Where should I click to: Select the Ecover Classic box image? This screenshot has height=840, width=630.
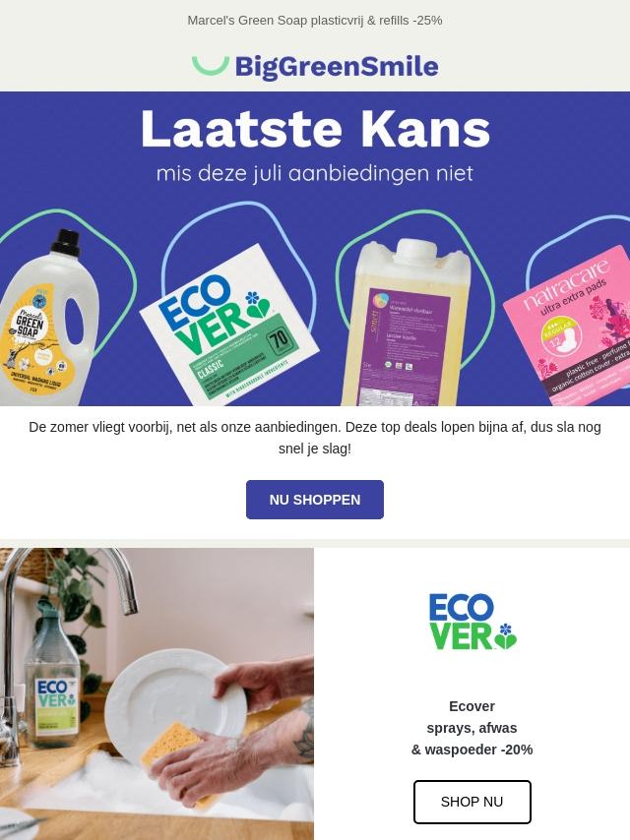229,325
